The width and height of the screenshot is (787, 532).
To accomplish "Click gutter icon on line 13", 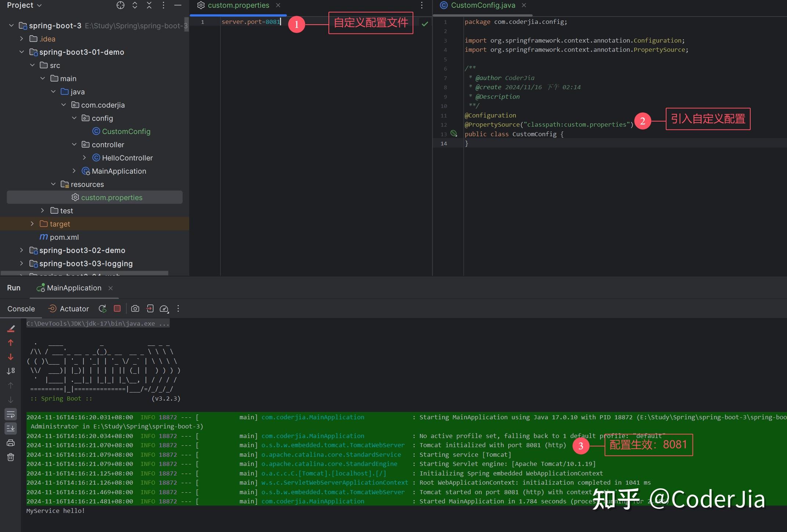I will point(454,134).
